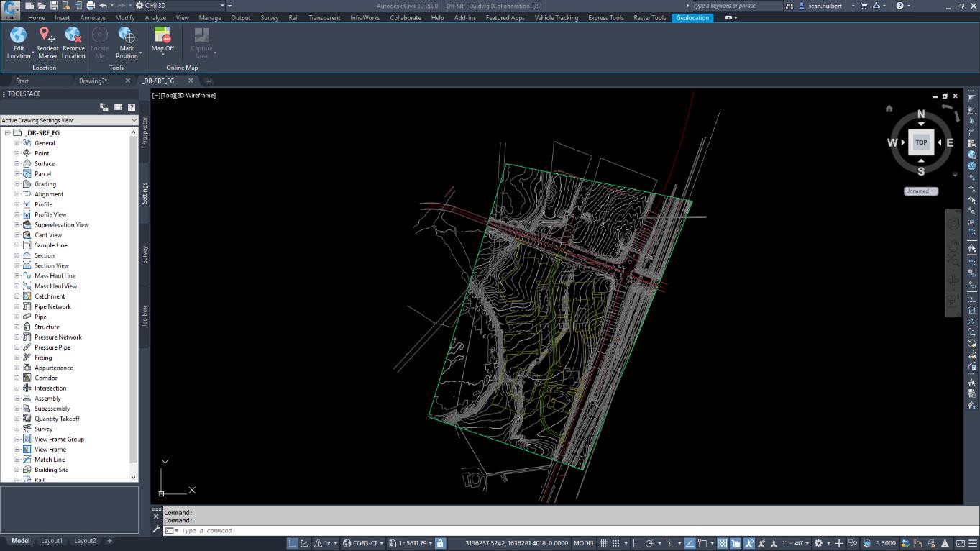Click the Pipe Network settings icon
This screenshot has width=980, height=551.
[27, 306]
